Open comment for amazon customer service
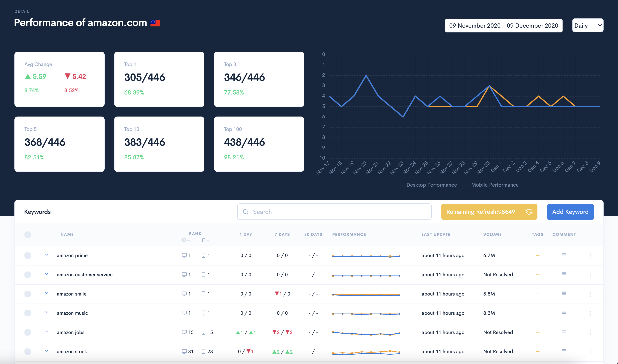Screen dimensions: 618x364 coord(564,274)
